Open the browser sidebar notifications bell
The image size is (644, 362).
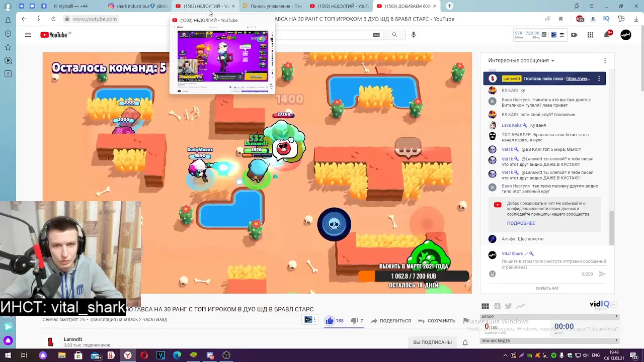(x=8, y=20)
